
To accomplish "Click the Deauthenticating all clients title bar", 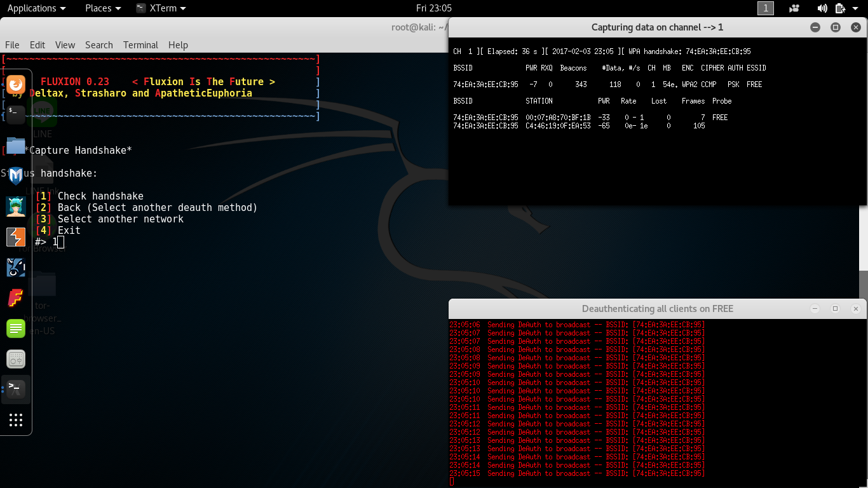I will 658,309.
